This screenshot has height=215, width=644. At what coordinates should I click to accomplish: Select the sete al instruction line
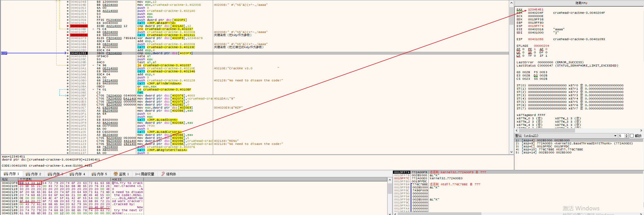pyautogui.click(x=144, y=56)
